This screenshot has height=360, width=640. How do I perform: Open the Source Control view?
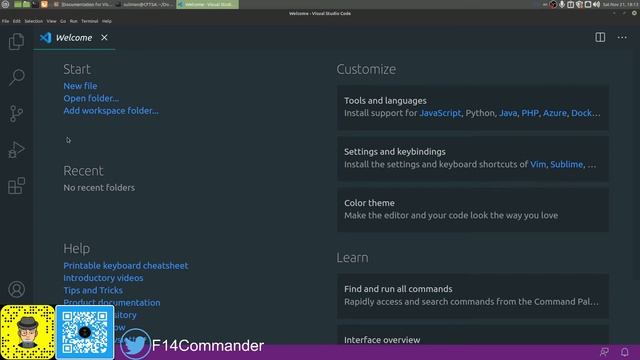point(16,113)
